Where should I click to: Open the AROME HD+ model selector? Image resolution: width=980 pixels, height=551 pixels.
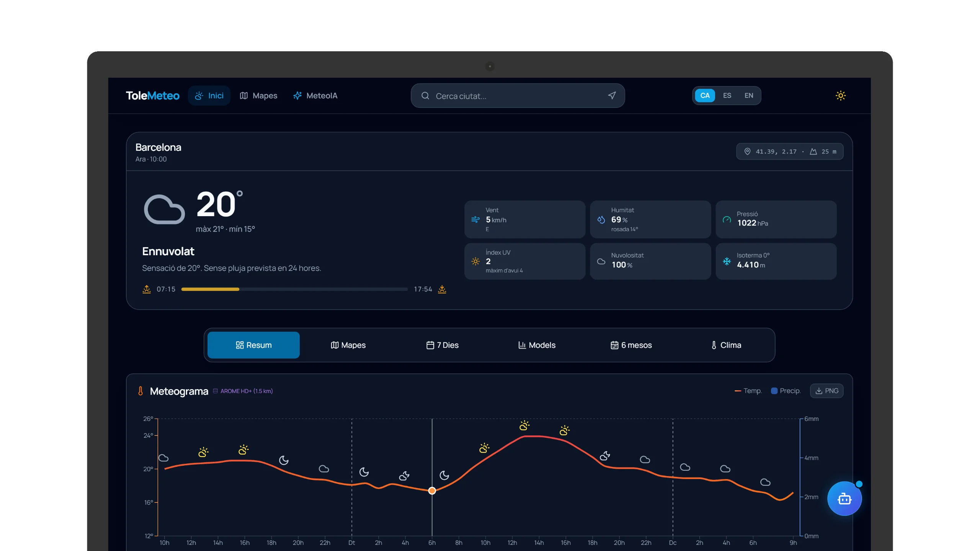pos(243,391)
